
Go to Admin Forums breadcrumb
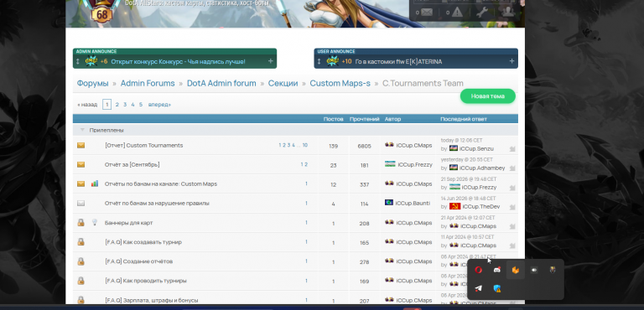click(x=148, y=83)
